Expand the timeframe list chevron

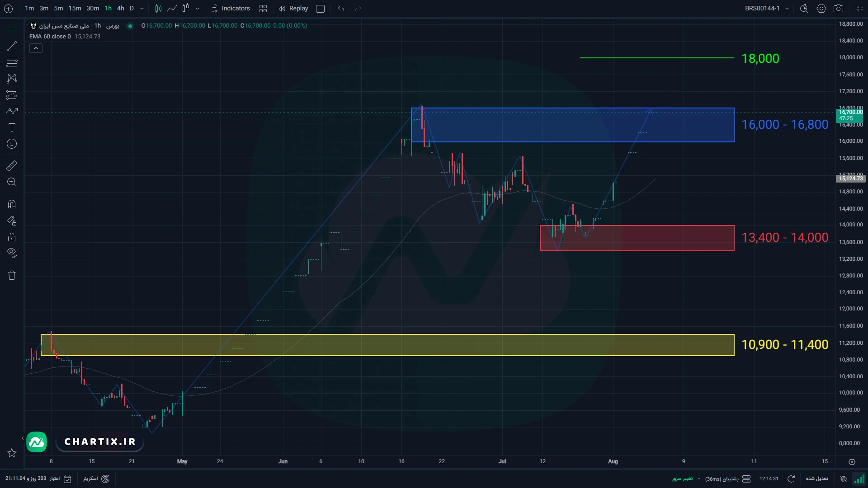[142, 9]
